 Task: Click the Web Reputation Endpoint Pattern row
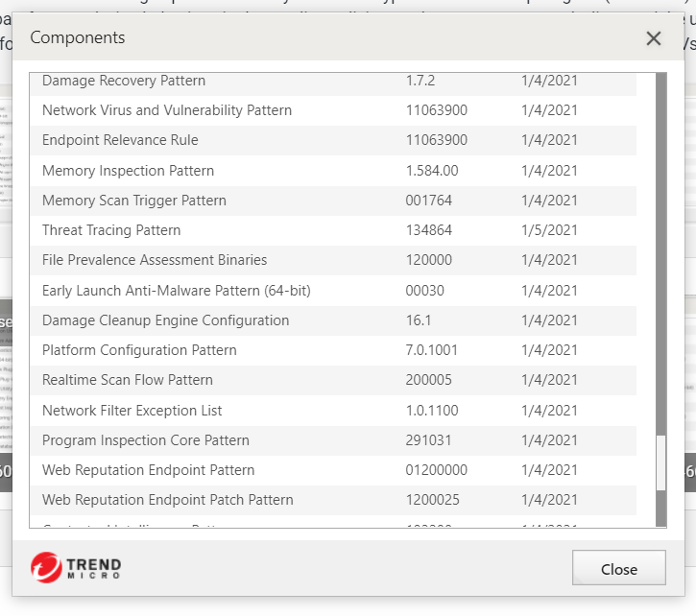point(149,470)
